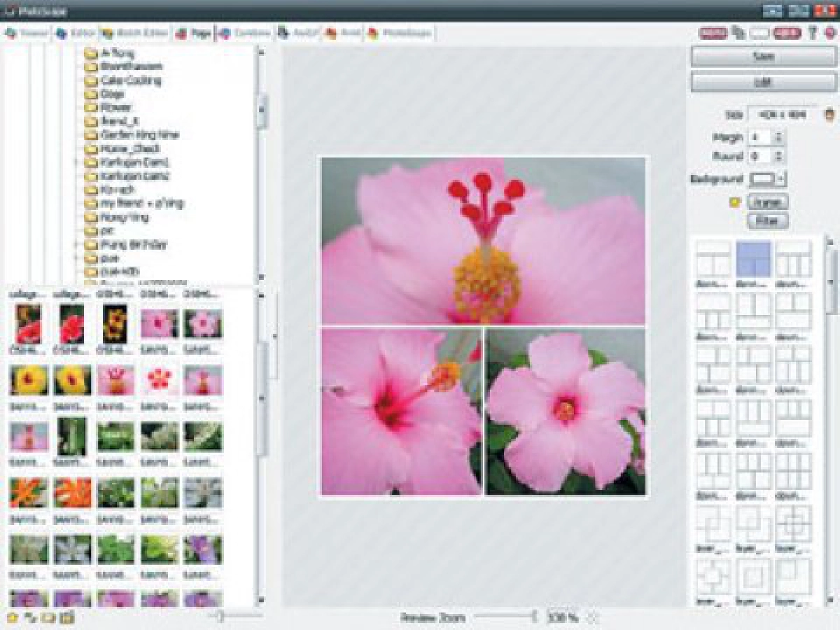Click the favorites star icon at bottom left
This screenshot has width=840, height=630.
tap(12, 617)
